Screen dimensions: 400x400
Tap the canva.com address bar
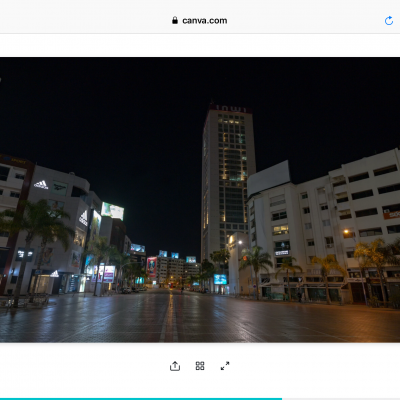(199, 21)
